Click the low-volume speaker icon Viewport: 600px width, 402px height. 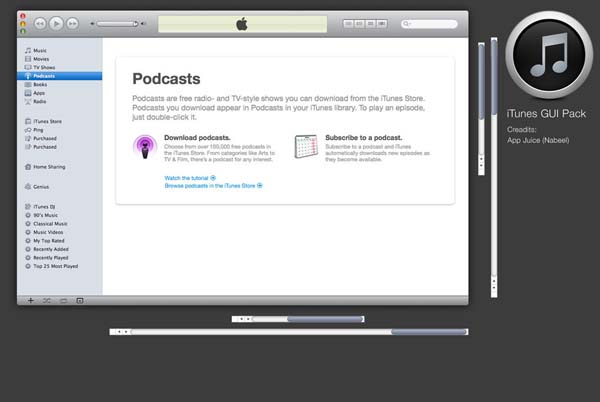[x=92, y=24]
